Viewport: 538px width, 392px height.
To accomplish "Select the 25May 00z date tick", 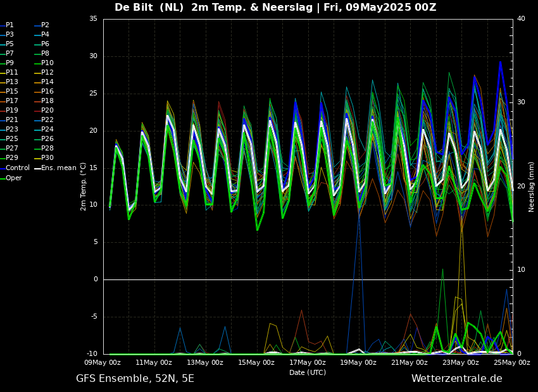I will [511, 362].
